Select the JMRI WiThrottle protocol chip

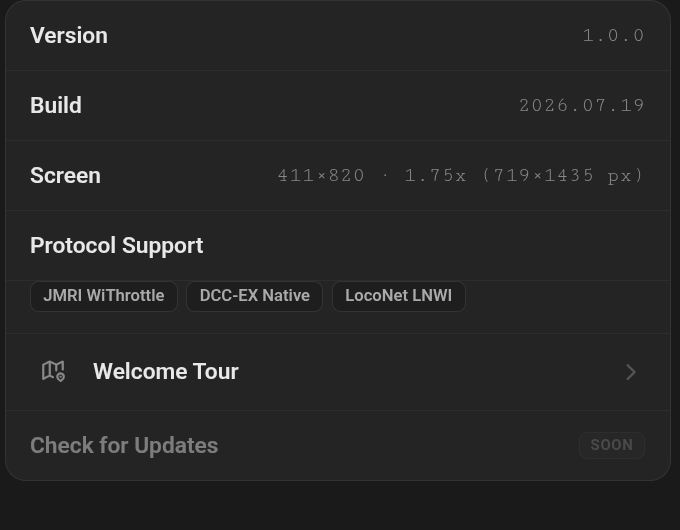tap(104, 296)
